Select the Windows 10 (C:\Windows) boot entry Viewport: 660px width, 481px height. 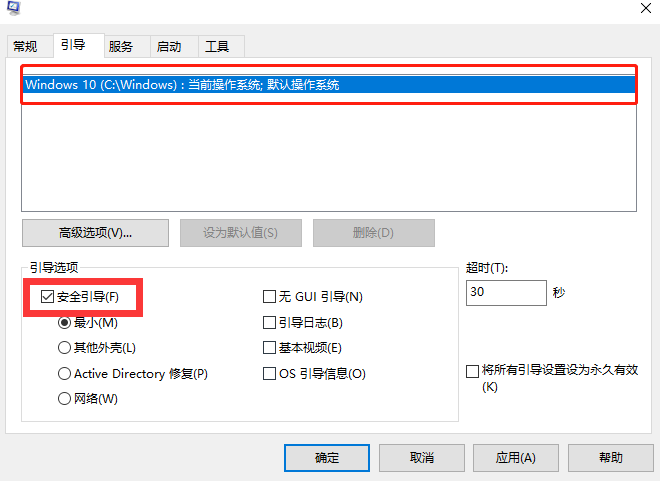pos(182,85)
